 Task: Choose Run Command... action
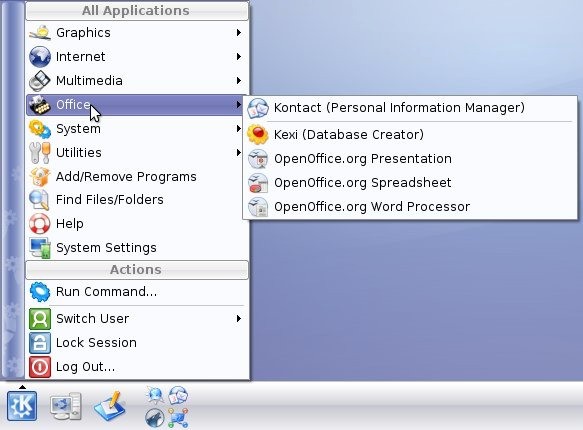click(137, 292)
